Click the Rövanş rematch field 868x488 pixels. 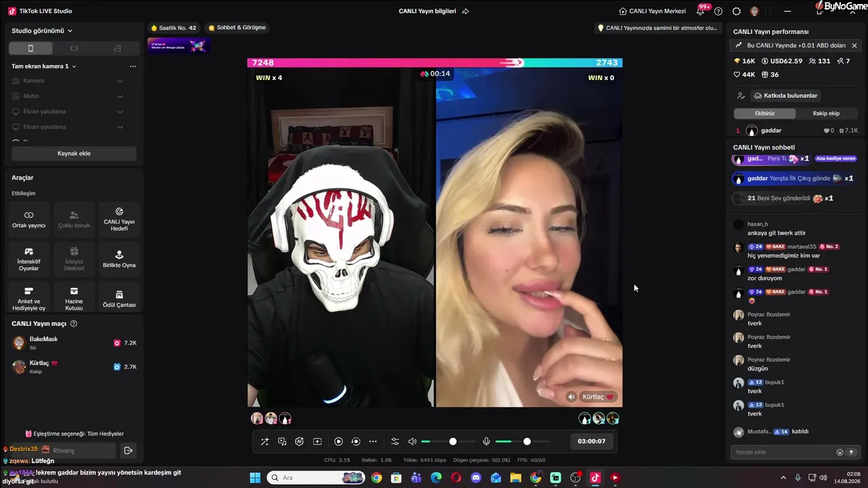click(x=78, y=450)
